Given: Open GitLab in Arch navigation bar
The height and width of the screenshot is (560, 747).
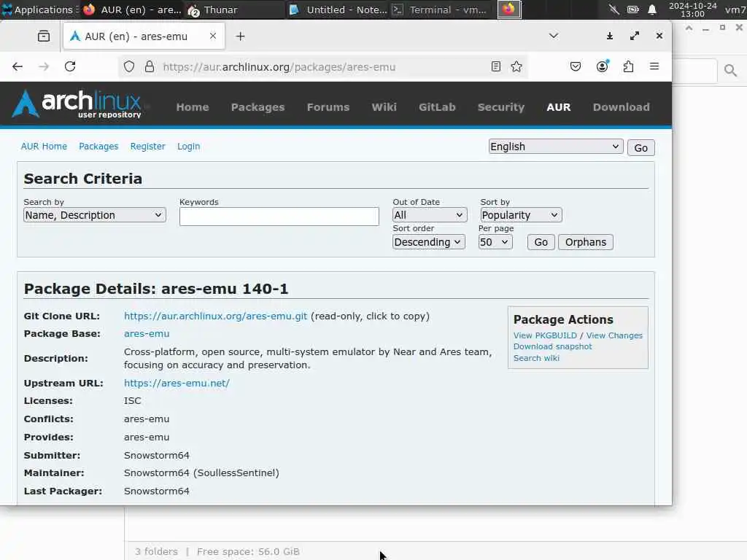Looking at the screenshot, I should point(438,107).
